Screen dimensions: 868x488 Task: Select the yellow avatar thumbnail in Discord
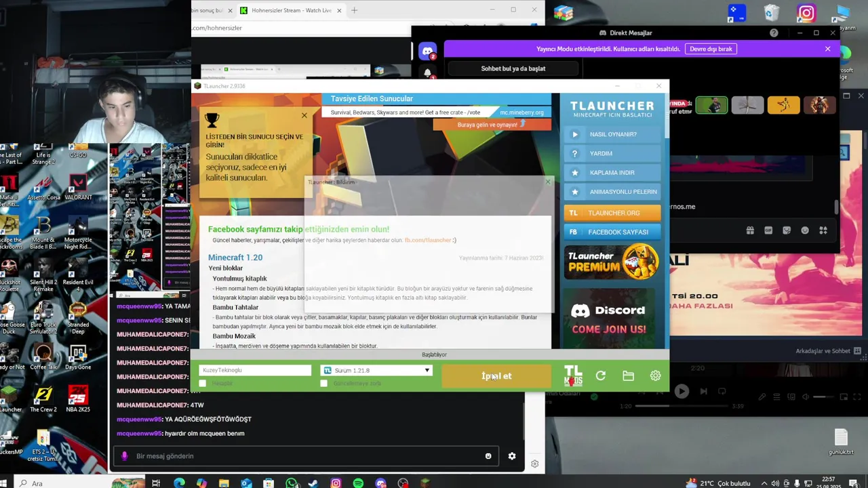[x=783, y=105]
